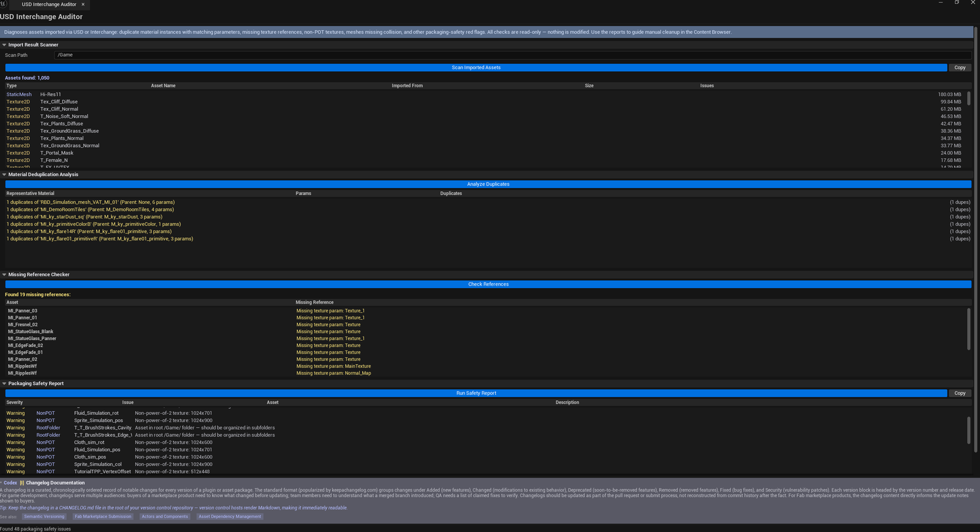Select the MI_DemoRoomTiles duplicates row
This screenshot has height=532, width=980.
click(x=488, y=210)
